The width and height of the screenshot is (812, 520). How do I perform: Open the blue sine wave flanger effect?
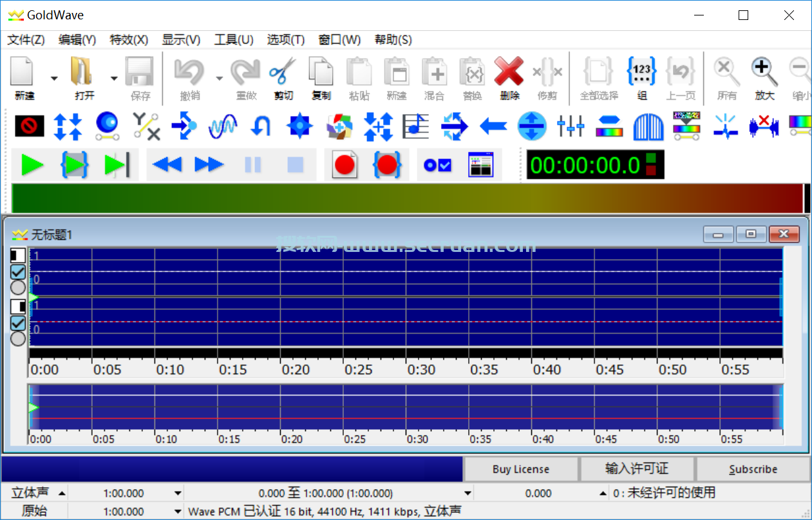pyautogui.click(x=223, y=126)
